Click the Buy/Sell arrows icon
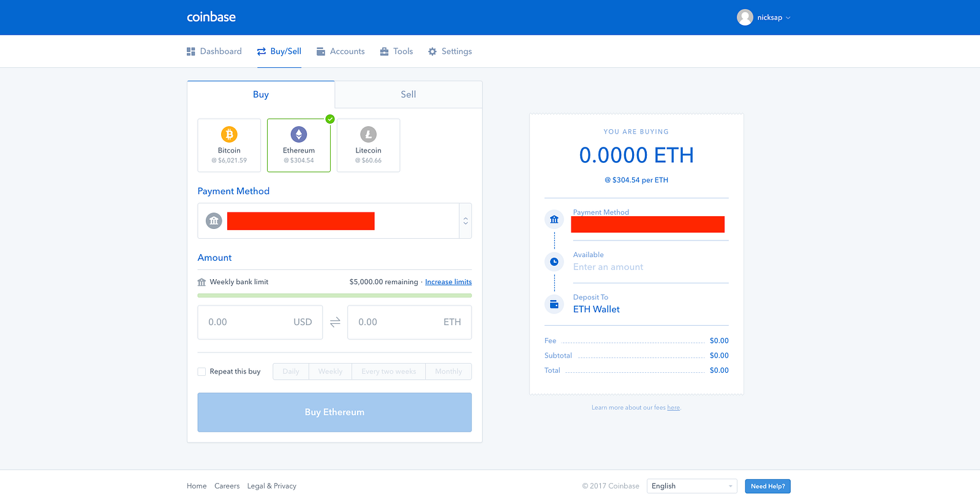980x502 pixels. click(x=262, y=51)
